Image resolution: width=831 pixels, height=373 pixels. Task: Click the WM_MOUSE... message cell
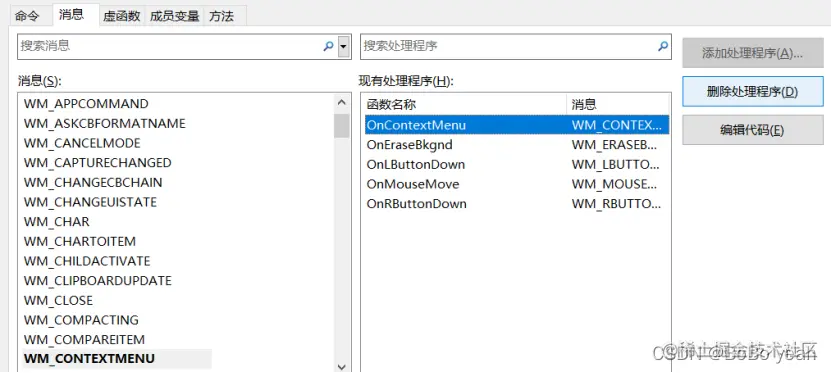pyautogui.click(x=614, y=184)
